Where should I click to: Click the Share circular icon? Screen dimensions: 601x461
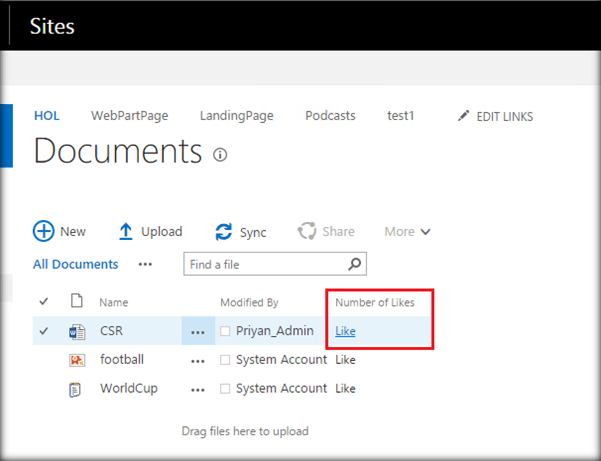(307, 231)
